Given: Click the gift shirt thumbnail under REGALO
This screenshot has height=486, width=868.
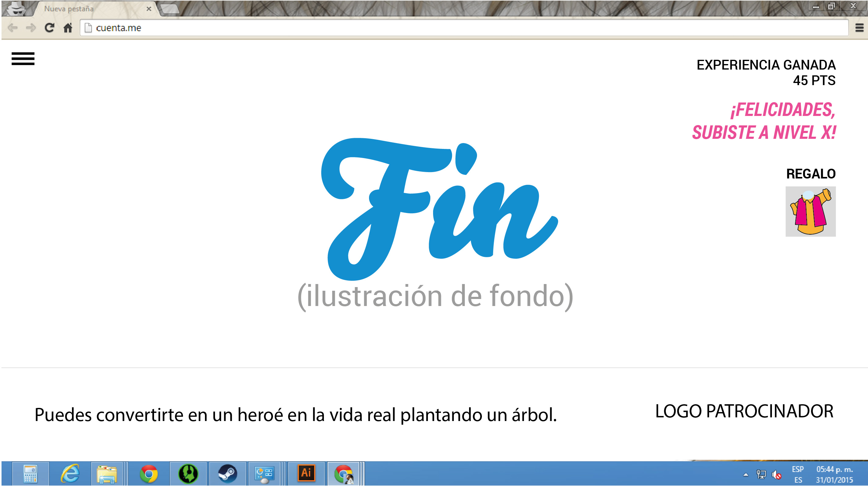Looking at the screenshot, I should tap(810, 211).
